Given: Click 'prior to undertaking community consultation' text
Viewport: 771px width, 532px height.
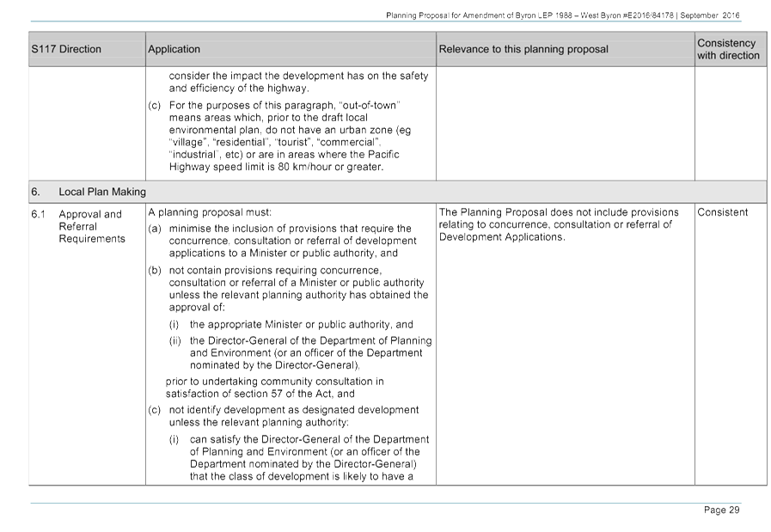Looking at the screenshot, I should click(x=274, y=382).
